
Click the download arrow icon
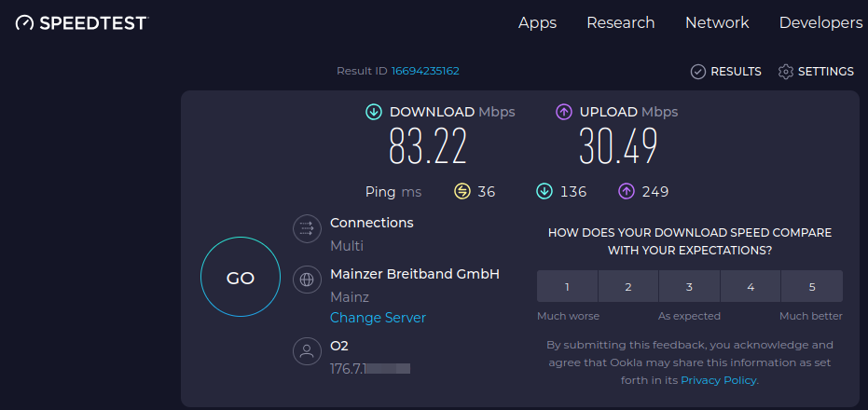pyautogui.click(x=374, y=112)
